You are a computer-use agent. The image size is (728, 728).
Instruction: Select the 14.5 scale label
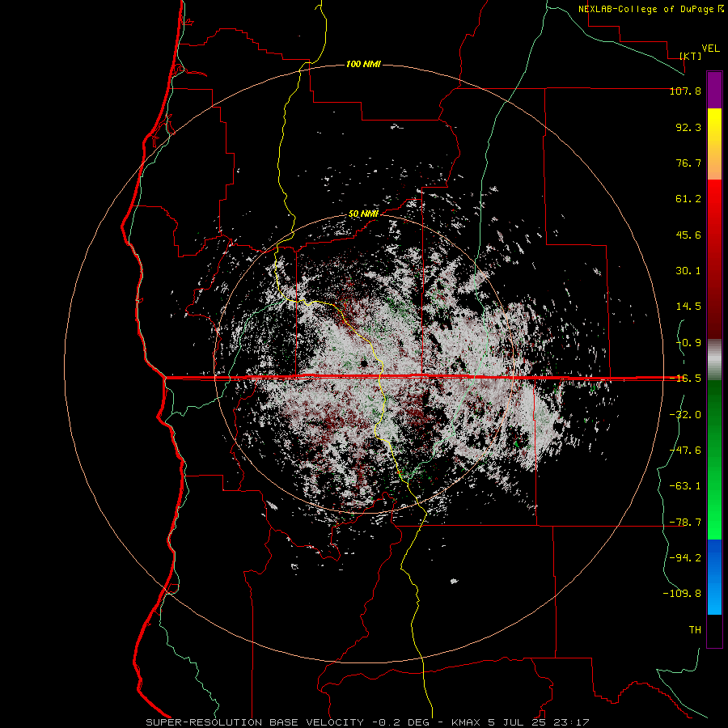[688, 307]
